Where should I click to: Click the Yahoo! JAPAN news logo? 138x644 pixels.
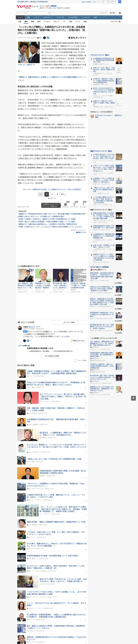[x=27, y=7]
